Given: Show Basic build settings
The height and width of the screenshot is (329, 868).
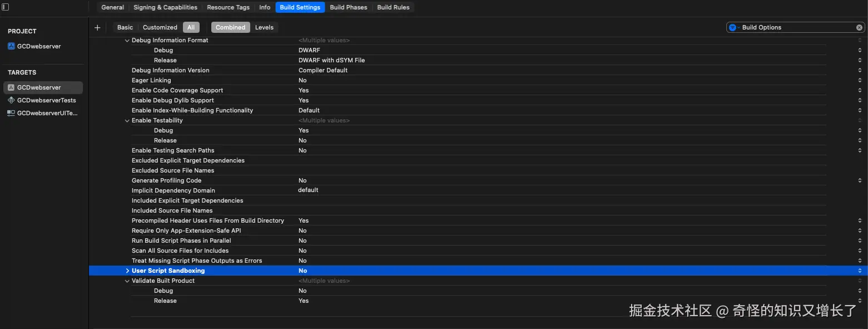Looking at the screenshot, I should tap(125, 27).
